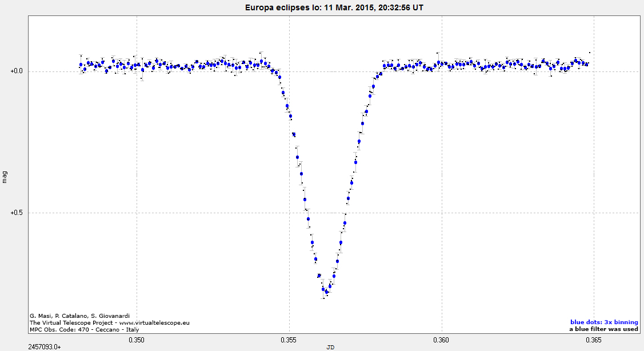This screenshot has height=351, width=644.
Task: Click the 0.360 x-axis tick label
Action: tap(442, 340)
